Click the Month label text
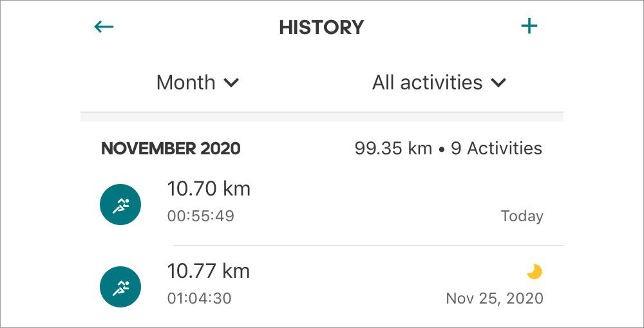Viewport: 644px width, 328px height. tap(186, 82)
